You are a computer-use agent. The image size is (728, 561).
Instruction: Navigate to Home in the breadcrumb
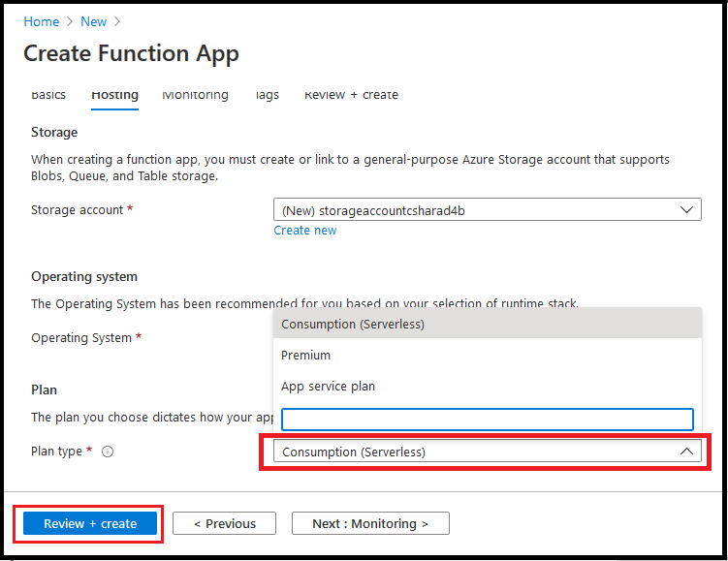point(41,21)
